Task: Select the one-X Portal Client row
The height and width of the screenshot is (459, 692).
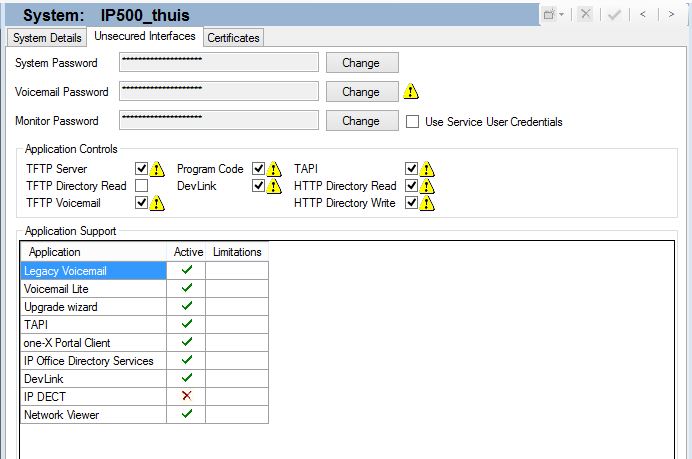Action: (144, 342)
